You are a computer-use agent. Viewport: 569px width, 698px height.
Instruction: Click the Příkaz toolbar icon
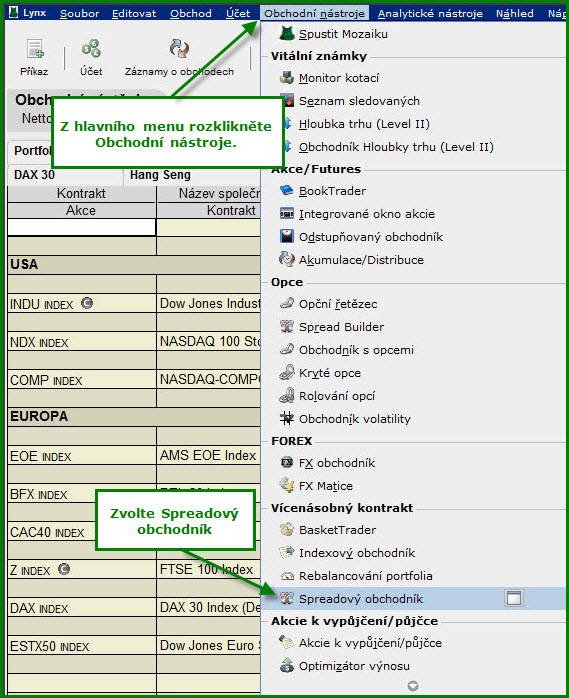pyautogui.click(x=34, y=49)
